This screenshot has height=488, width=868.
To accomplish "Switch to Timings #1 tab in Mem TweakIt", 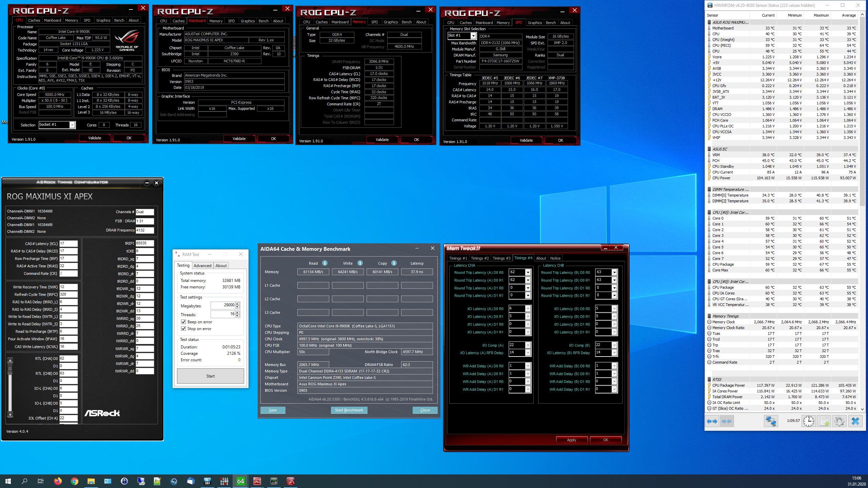I will pos(458,258).
